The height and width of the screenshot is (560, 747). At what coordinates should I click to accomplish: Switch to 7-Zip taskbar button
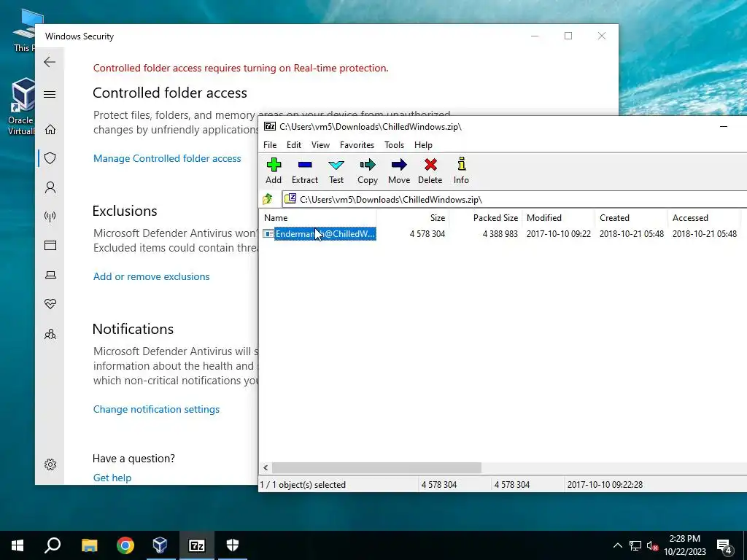pos(197,545)
